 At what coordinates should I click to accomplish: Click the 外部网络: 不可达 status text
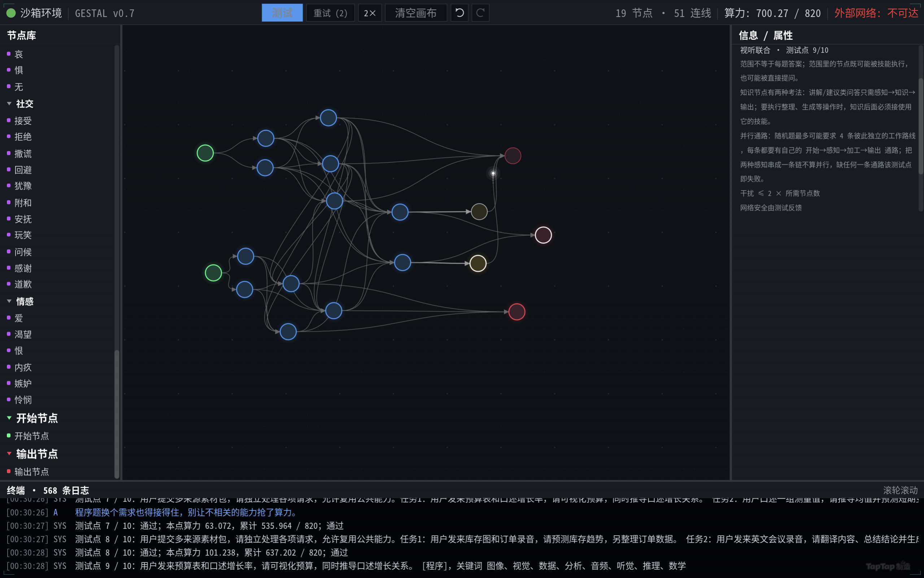(876, 13)
